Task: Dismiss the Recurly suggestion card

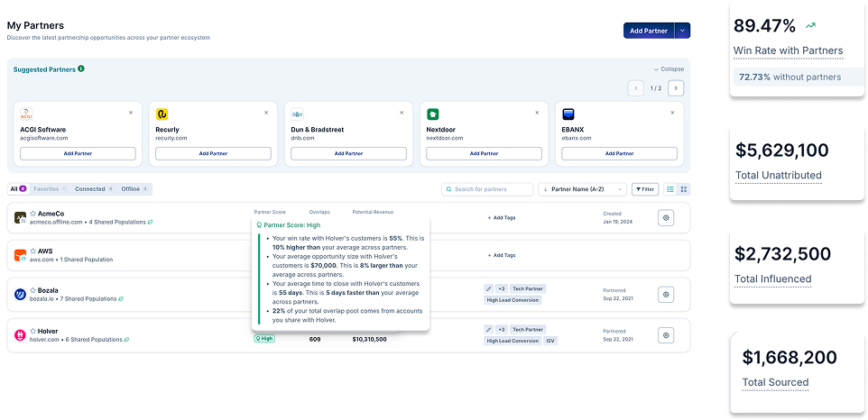Action: coord(266,113)
